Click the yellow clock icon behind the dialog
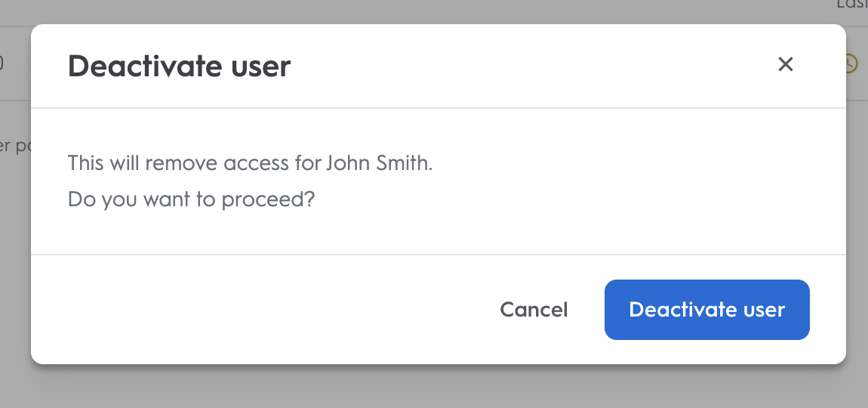This screenshot has width=868, height=408. (x=852, y=64)
